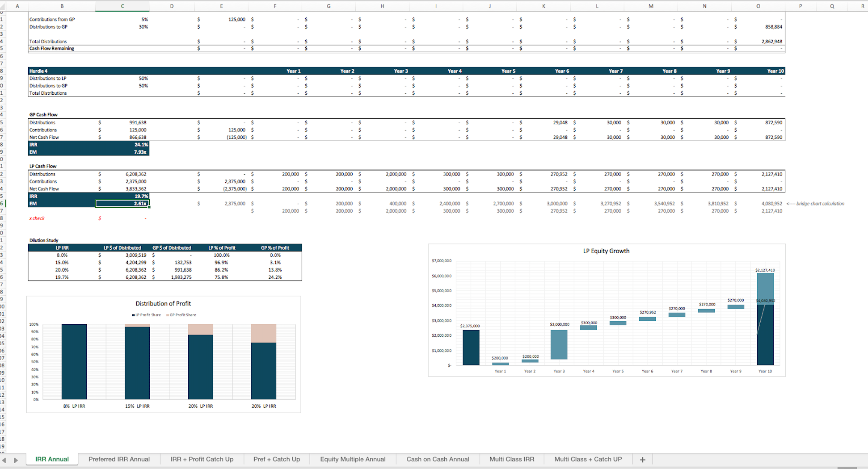Select Year 10 distribution 2,862,948
868x469 pixels.
772,42
